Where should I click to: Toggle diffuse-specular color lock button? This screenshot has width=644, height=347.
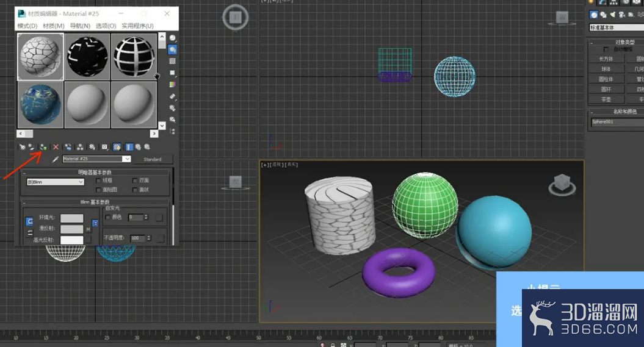(x=29, y=233)
